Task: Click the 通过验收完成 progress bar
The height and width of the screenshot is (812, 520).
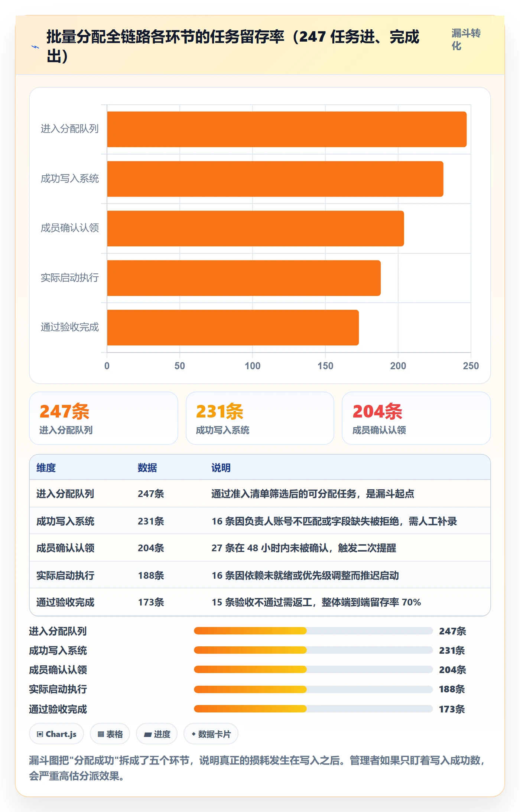Action: (313, 709)
